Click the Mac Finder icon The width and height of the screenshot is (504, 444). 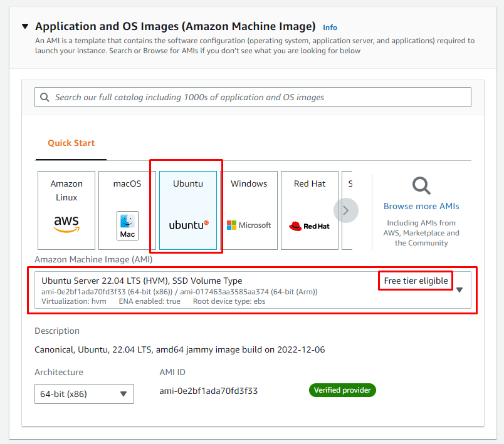tap(127, 225)
